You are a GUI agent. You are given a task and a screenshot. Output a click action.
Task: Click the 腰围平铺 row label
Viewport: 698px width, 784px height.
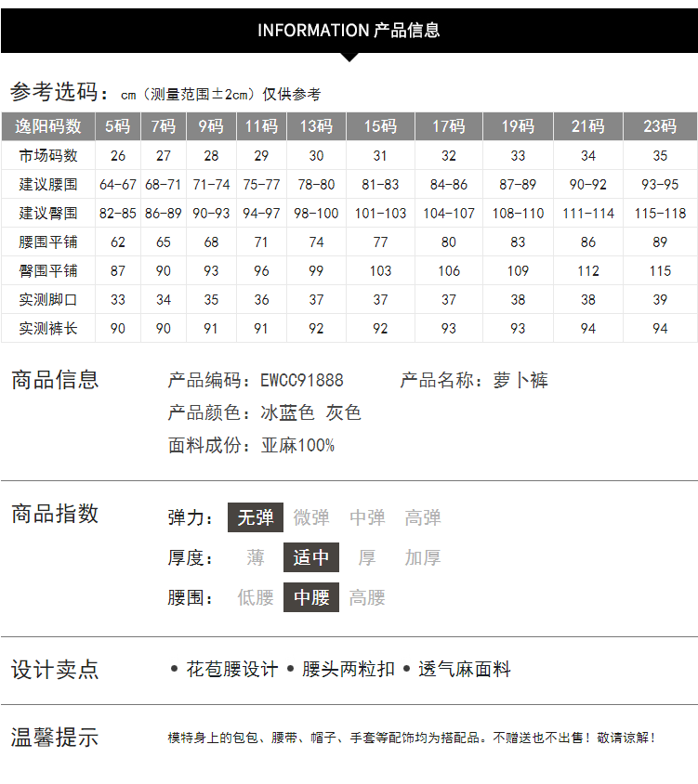[48, 242]
